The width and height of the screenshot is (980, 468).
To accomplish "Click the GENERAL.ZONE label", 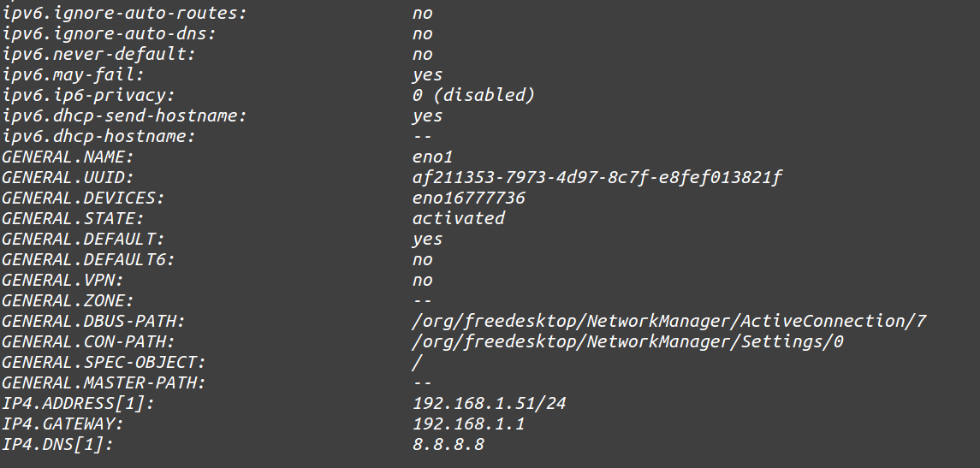I will (67, 300).
